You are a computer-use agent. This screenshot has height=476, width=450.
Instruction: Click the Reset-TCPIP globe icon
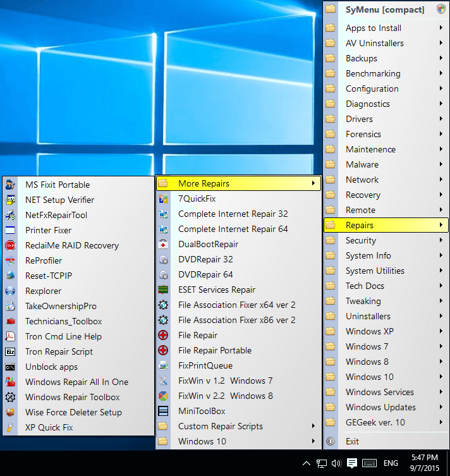point(10,276)
